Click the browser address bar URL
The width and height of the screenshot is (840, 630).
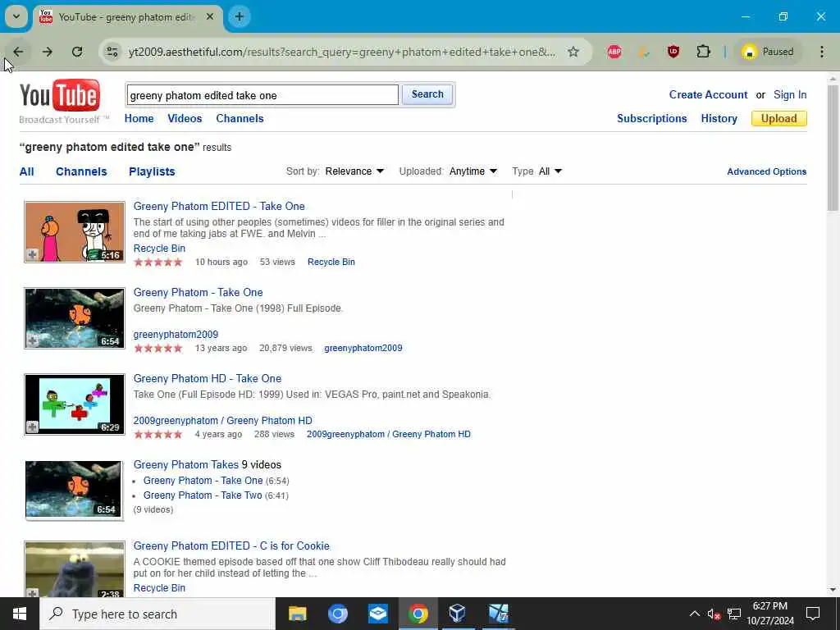pos(342,52)
